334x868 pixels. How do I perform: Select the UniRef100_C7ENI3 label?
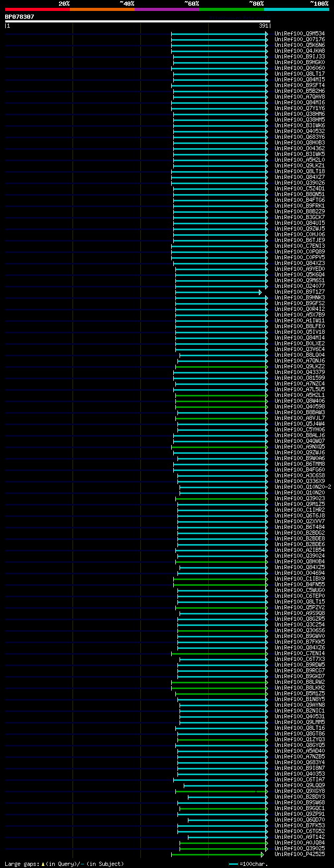tap(300, 246)
